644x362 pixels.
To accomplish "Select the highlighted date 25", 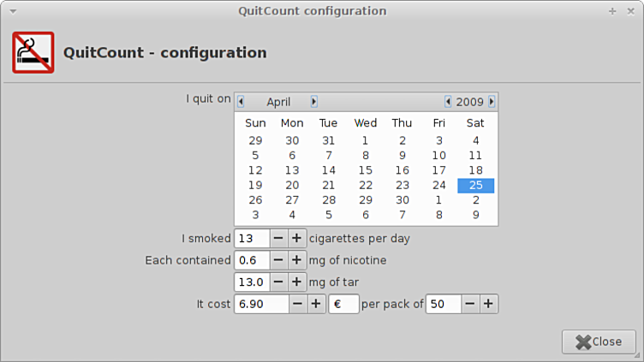I will click(x=475, y=185).
